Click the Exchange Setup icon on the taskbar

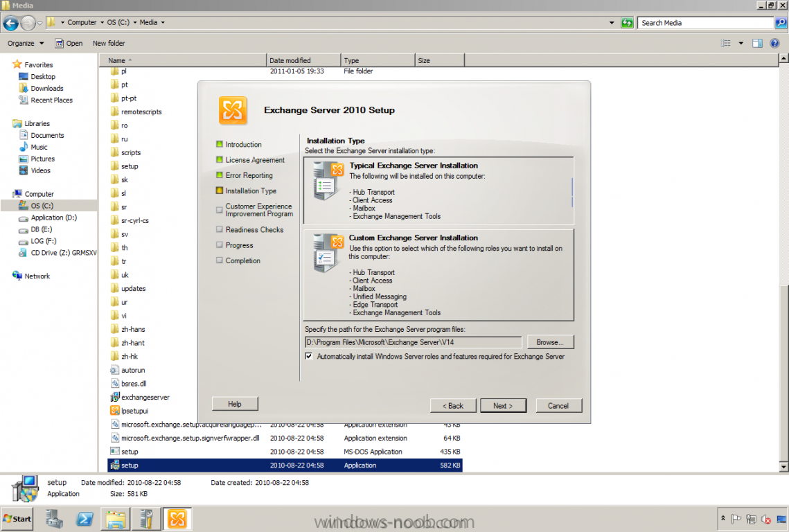coord(177,519)
